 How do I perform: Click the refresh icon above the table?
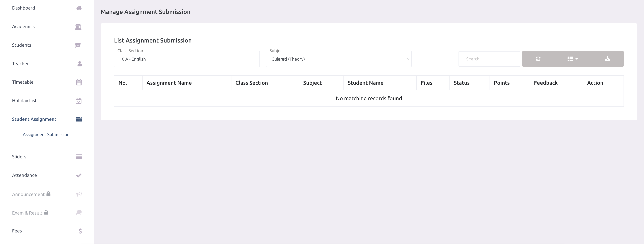pos(538,59)
